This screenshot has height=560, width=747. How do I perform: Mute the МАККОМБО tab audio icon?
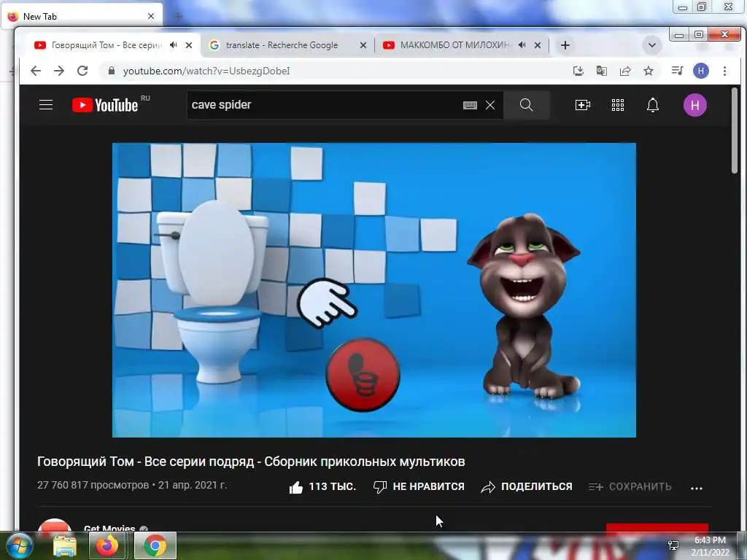[522, 44]
